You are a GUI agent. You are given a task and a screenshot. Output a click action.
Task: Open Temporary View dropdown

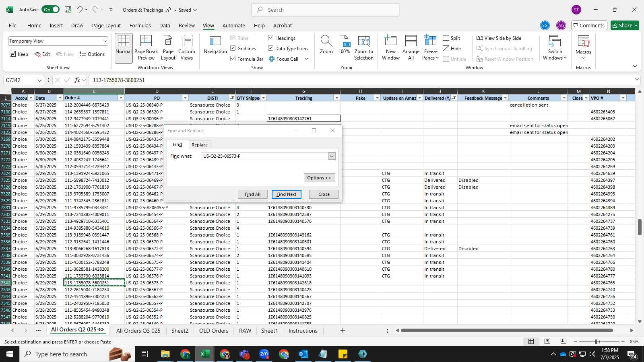[x=105, y=41]
